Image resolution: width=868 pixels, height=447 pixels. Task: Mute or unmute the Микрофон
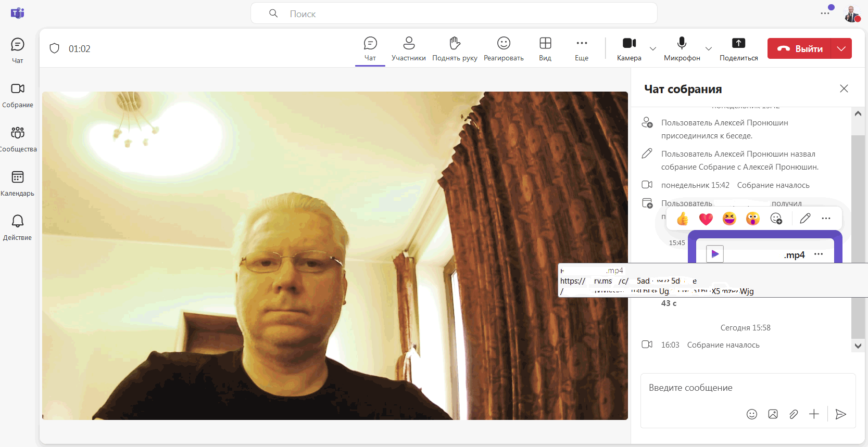[x=682, y=49]
